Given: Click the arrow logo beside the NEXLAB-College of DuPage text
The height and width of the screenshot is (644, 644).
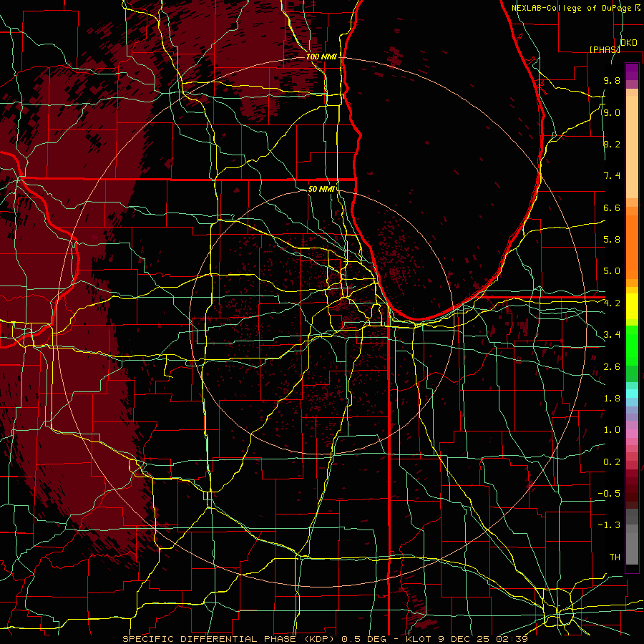Looking at the screenshot, I should coord(637,8).
